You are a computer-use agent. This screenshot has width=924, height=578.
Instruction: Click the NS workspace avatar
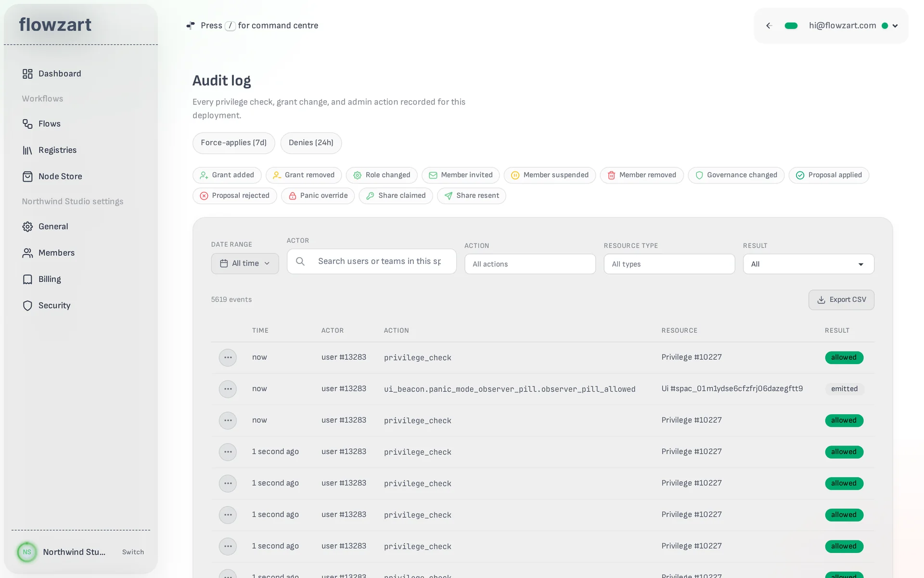pos(27,552)
